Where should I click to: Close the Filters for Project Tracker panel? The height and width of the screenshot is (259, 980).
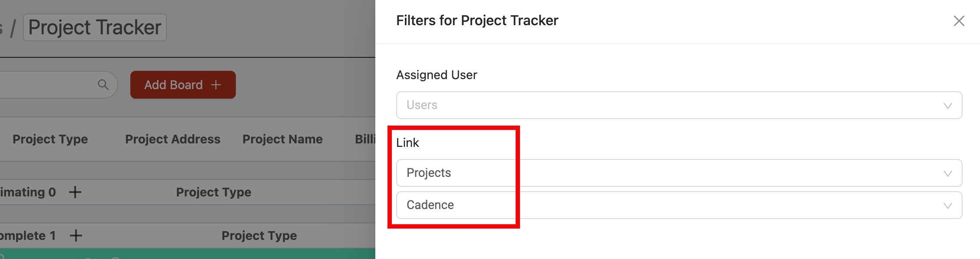coord(959,21)
